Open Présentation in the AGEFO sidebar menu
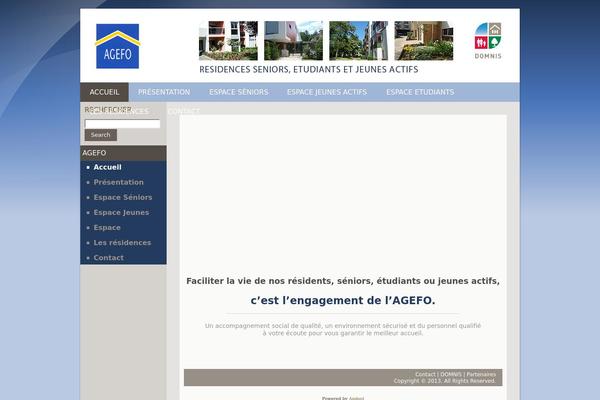The width and height of the screenshot is (600, 400). pos(119,182)
